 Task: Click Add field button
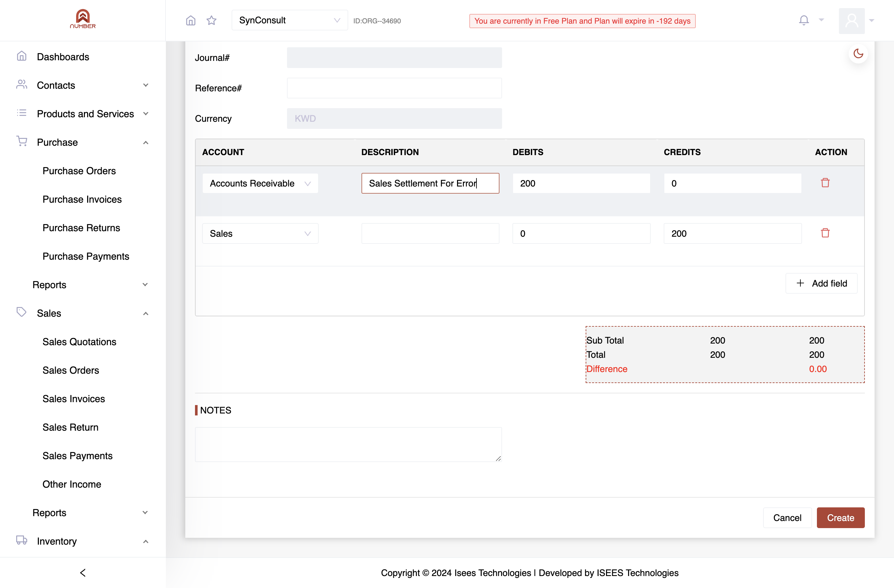[x=821, y=283]
